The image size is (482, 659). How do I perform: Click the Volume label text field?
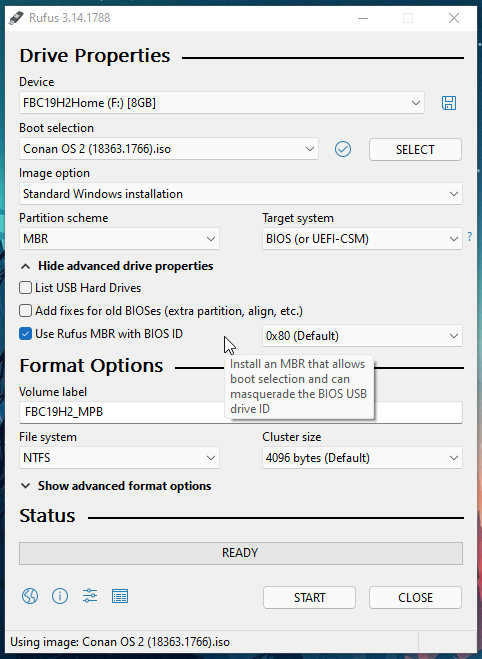tap(241, 412)
